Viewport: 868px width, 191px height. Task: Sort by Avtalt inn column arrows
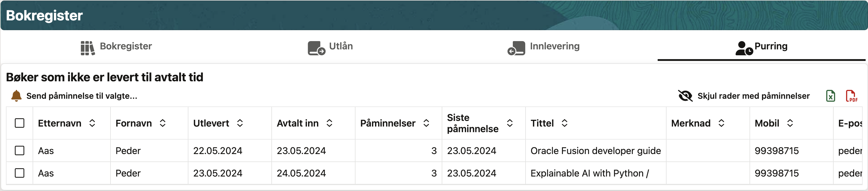pyautogui.click(x=329, y=123)
